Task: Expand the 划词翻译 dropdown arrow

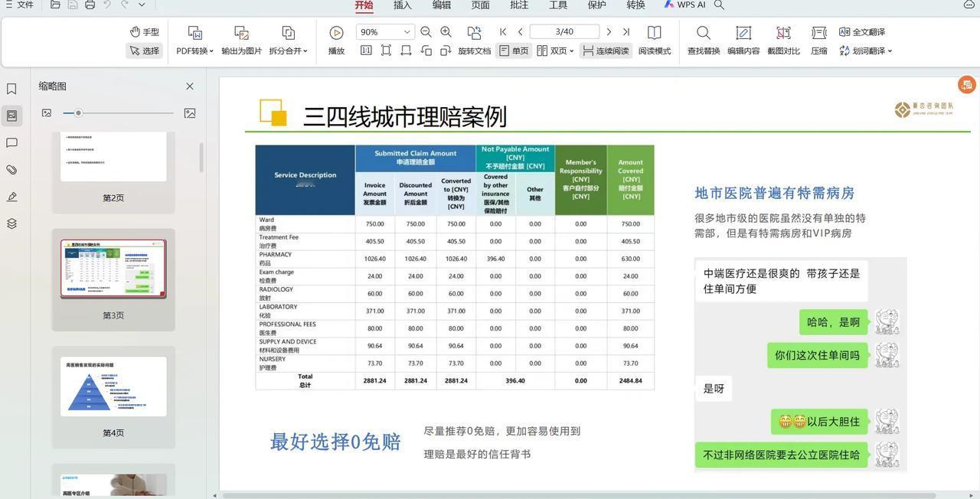Action: pos(890,51)
